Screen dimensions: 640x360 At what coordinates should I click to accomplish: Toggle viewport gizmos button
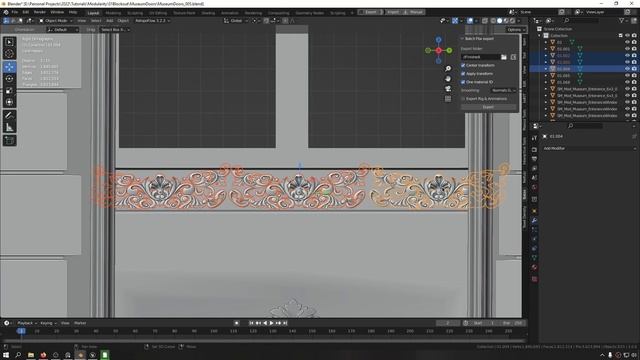(455, 20)
